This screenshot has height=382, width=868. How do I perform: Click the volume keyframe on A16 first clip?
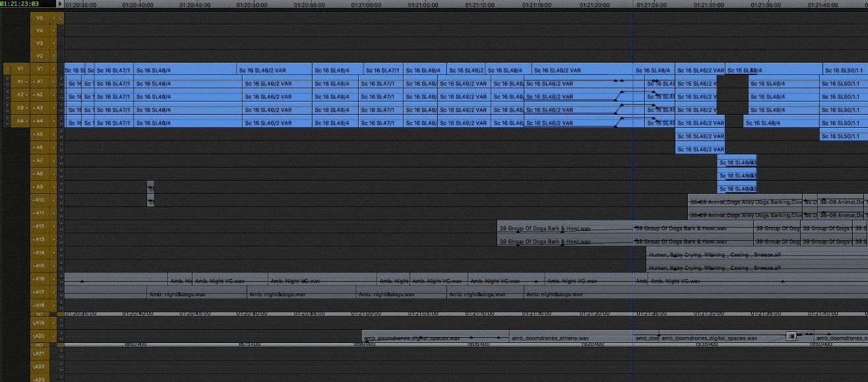(x=82, y=281)
